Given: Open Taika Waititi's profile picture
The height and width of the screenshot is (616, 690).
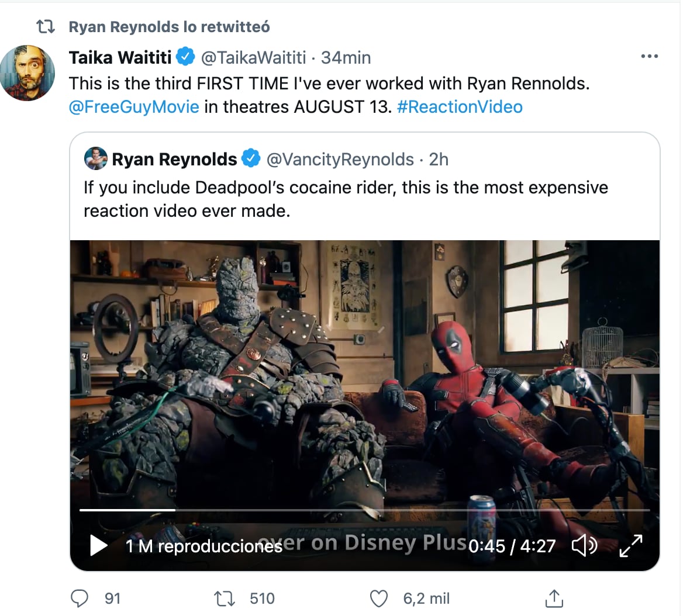Looking at the screenshot, I should pos(27,74).
